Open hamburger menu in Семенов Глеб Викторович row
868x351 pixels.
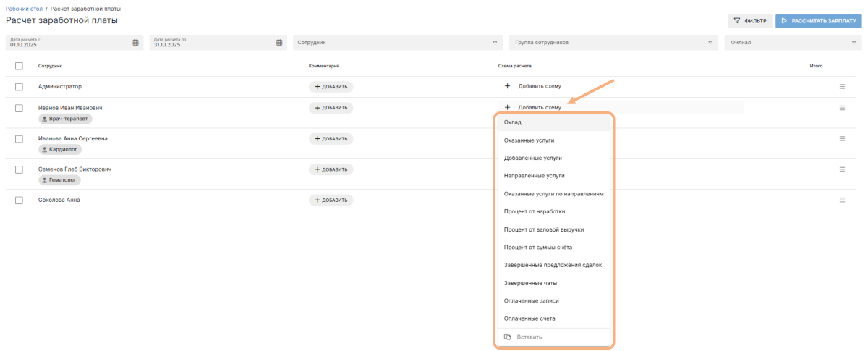[842, 169]
